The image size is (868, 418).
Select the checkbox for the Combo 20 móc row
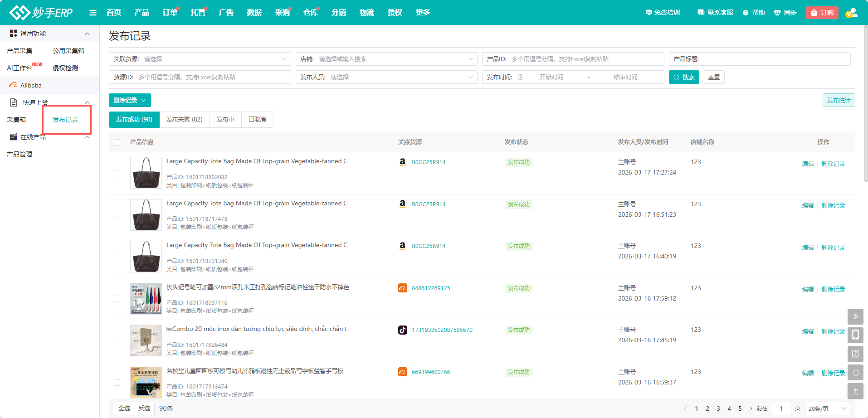tap(117, 341)
